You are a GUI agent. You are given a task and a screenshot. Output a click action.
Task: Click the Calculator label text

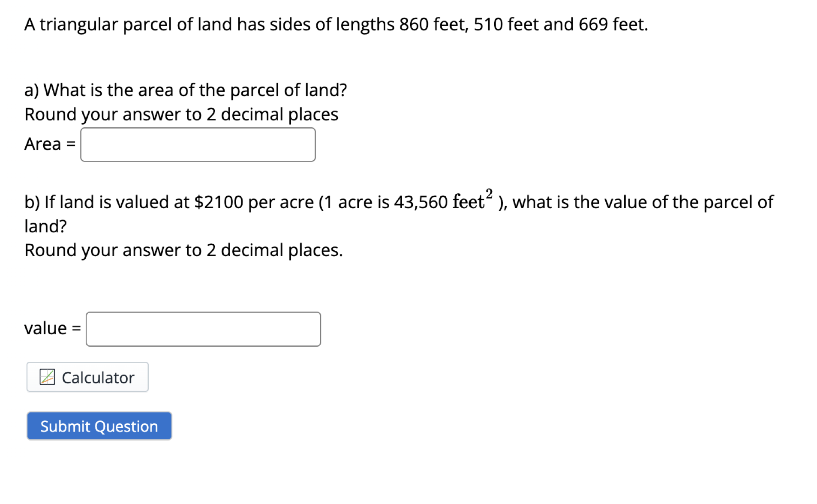point(98,377)
